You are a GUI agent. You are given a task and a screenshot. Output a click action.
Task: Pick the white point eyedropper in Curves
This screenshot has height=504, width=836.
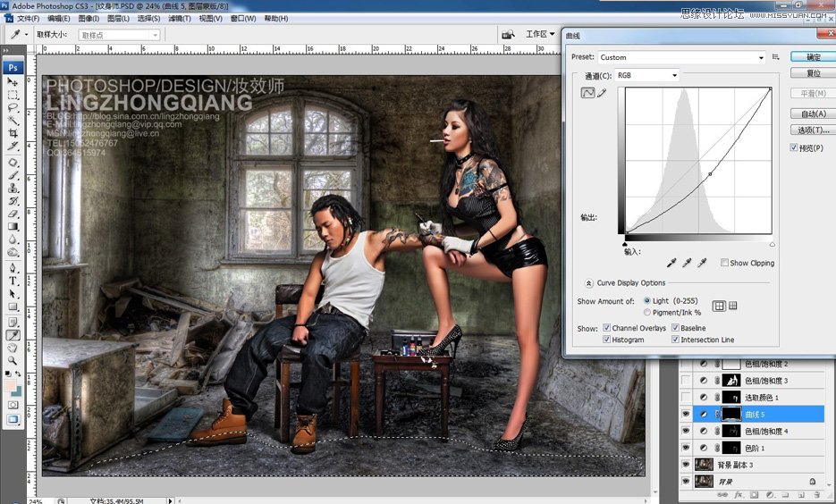click(702, 263)
